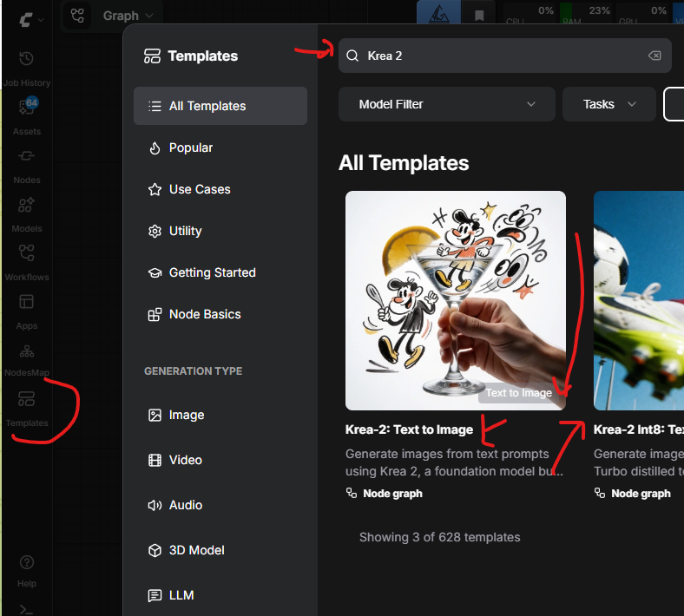Click the Krea-2 Int8 template title
Image resolution: width=684 pixels, height=616 pixels.
(x=639, y=429)
